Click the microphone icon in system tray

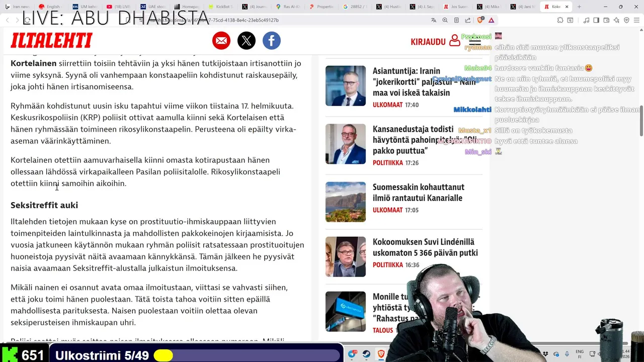click(x=567, y=354)
